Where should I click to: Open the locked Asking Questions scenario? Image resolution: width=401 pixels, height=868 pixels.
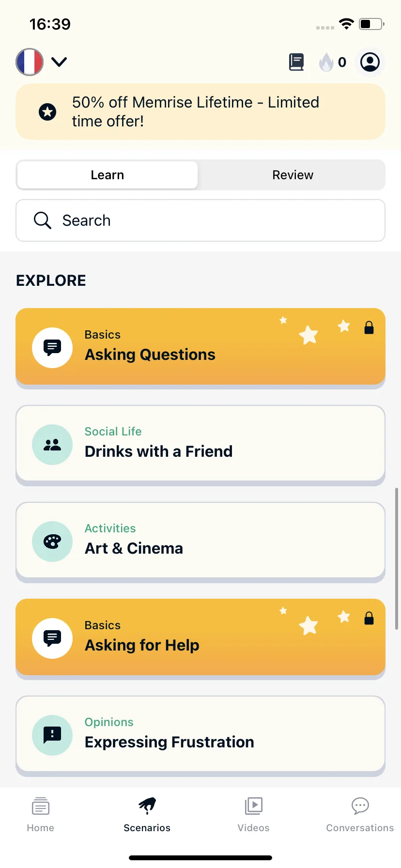200,347
